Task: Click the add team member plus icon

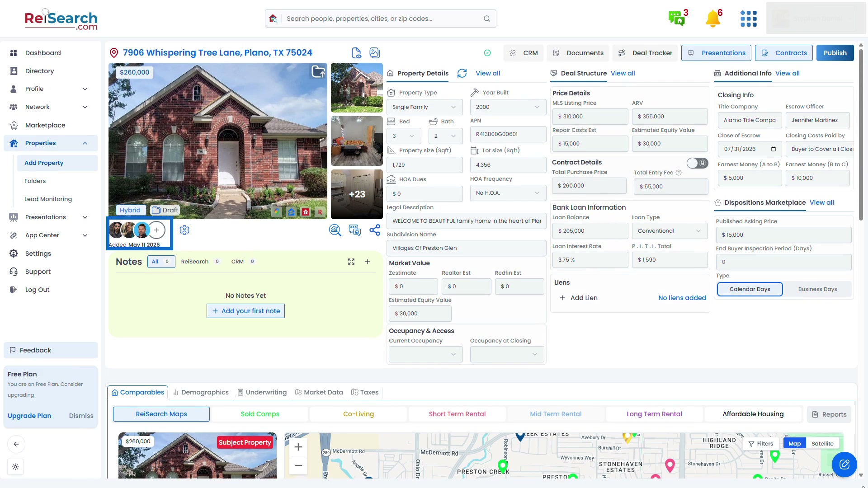Action: coord(156,230)
